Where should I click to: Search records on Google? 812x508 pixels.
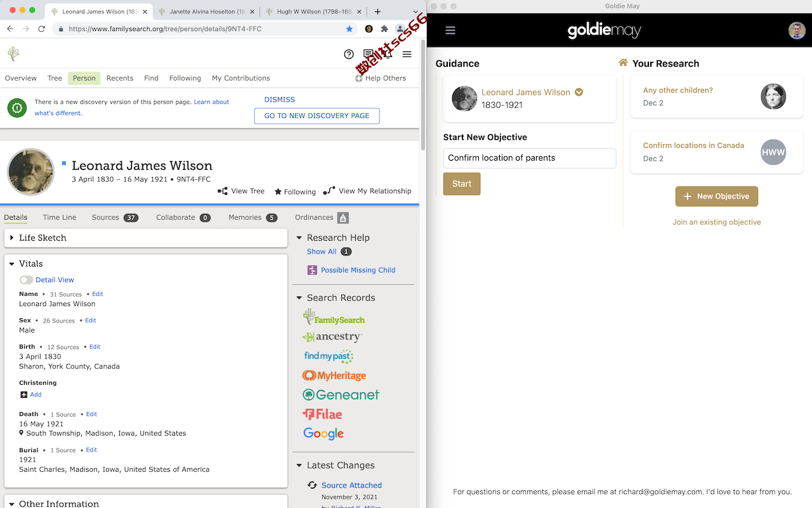(x=323, y=434)
